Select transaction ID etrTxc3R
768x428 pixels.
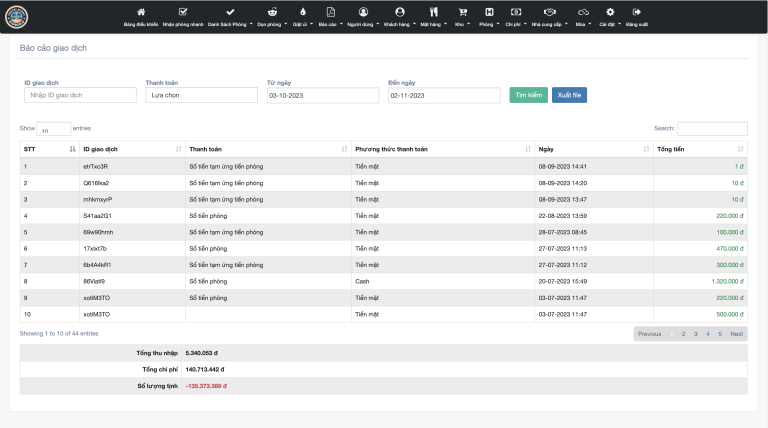point(96,166)
